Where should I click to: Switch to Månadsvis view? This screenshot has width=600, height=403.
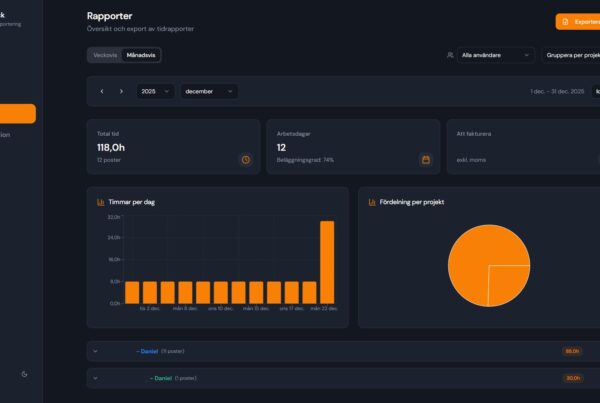click(x=140, y=55)
